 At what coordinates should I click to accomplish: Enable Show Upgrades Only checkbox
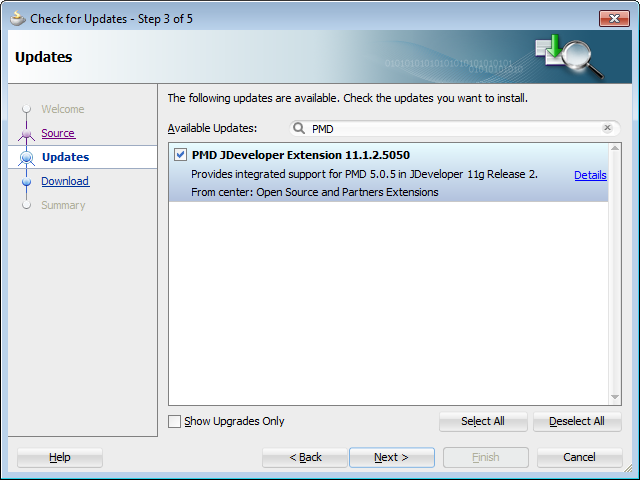pyautogui.click(x=174, y=421)
